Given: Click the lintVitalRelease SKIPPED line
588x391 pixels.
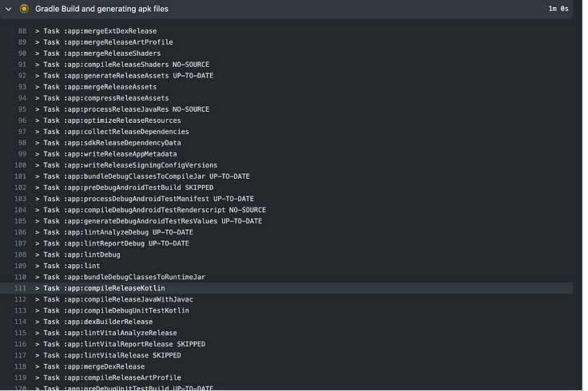Looking at the screenshot, I should [108, 355].
